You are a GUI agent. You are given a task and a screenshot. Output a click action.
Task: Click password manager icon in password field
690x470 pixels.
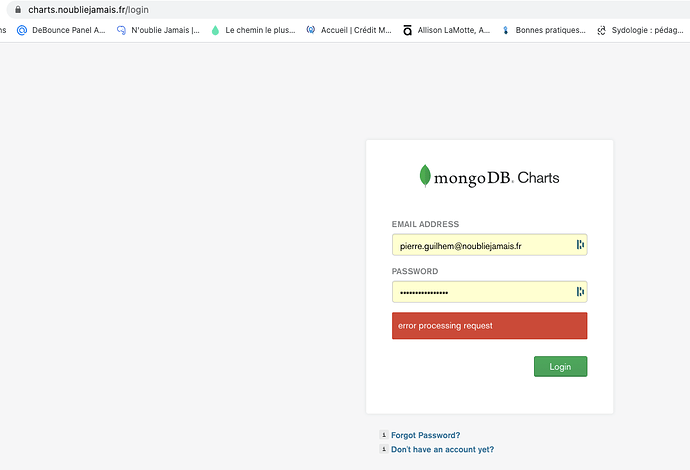579,292
